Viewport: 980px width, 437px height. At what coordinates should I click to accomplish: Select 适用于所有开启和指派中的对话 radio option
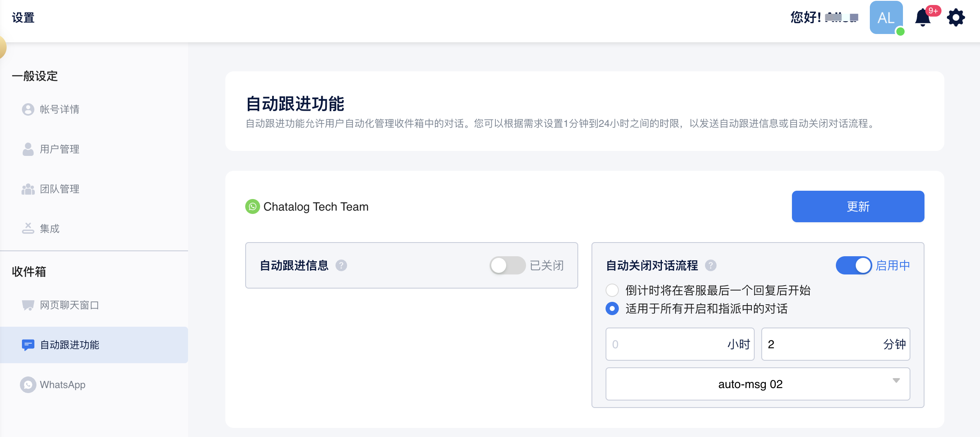click(x=612, y=309)
